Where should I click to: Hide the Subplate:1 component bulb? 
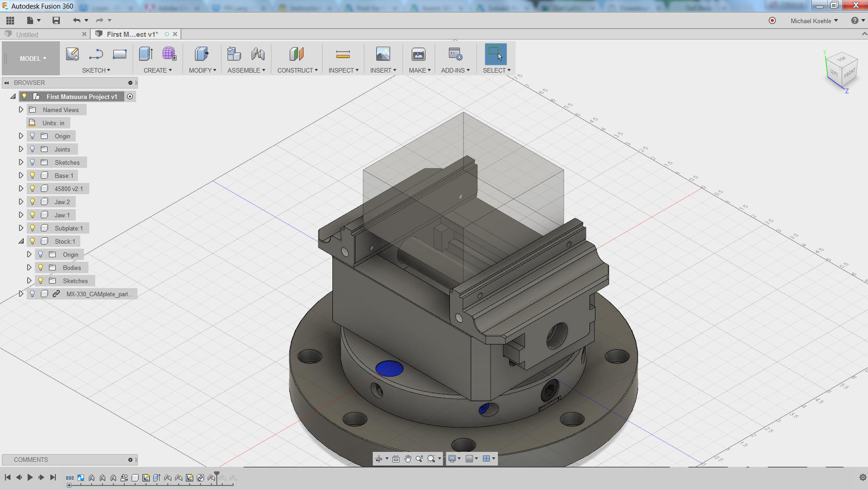pyautogui.click(x=32, y=228)
